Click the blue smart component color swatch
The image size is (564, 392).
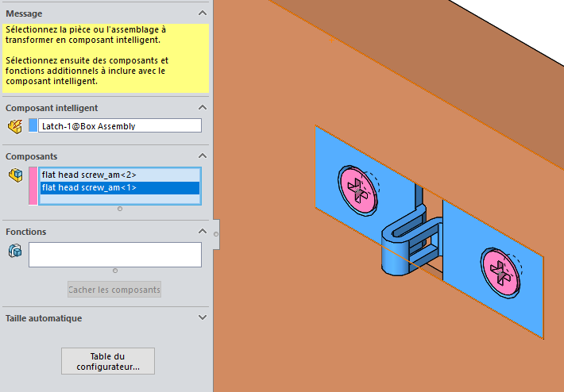coord(33,125)
